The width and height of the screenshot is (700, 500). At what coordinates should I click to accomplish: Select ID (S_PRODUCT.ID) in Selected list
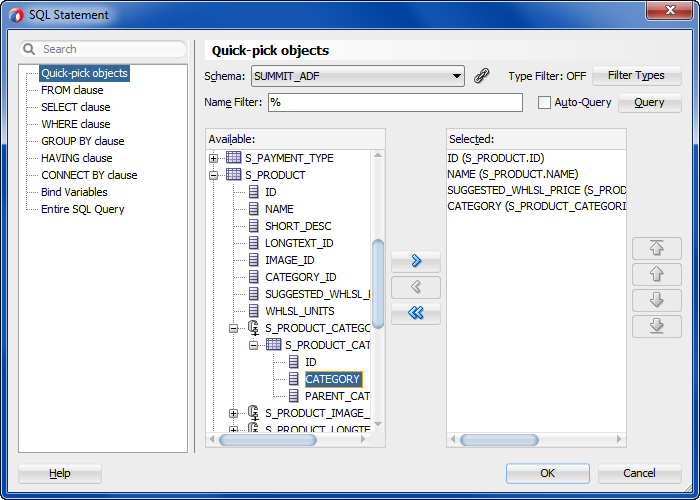click(496, 158)
